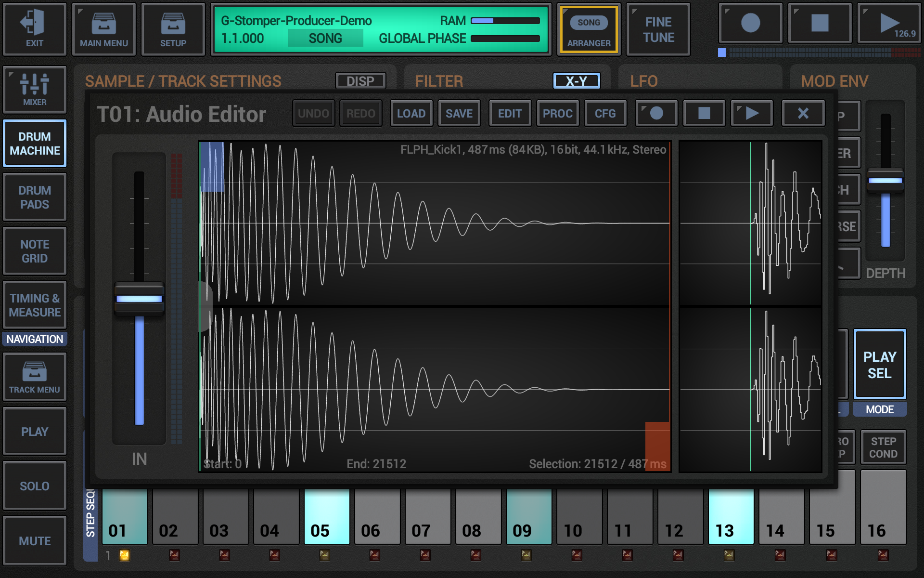This screenshot has width=924, height=578.
Task: Open Timing & Measure settings
Action: [x=34, y=305]
